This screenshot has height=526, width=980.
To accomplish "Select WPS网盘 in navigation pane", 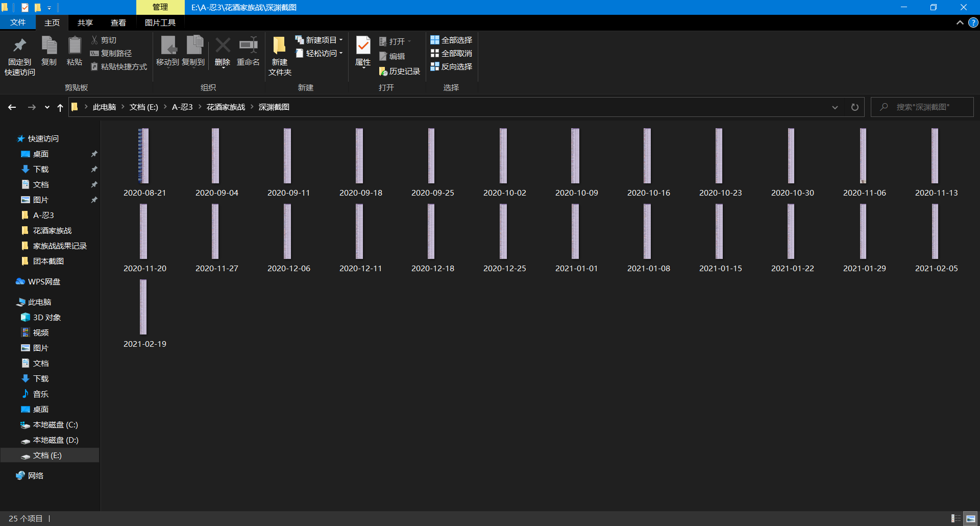I will (x=44, y=282).
